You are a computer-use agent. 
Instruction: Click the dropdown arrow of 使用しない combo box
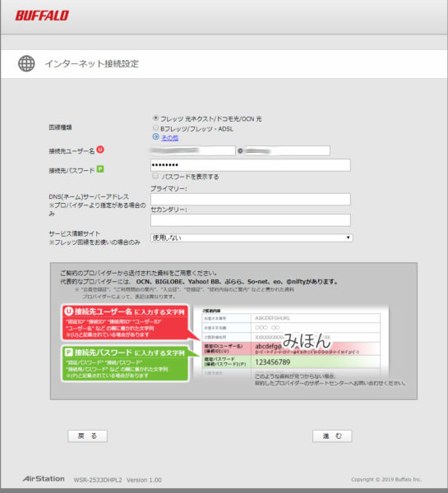click(x=348, y=237)
